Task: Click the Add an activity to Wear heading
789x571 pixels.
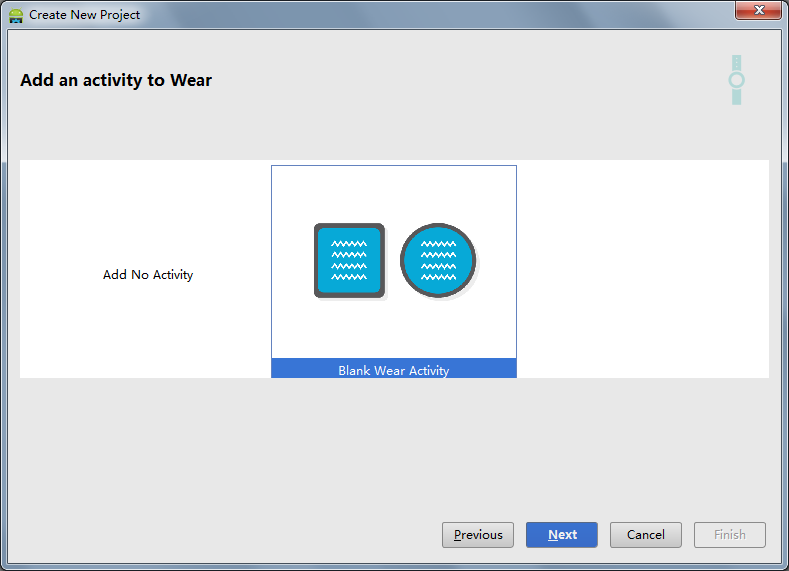Action: [x=116, y=80]
